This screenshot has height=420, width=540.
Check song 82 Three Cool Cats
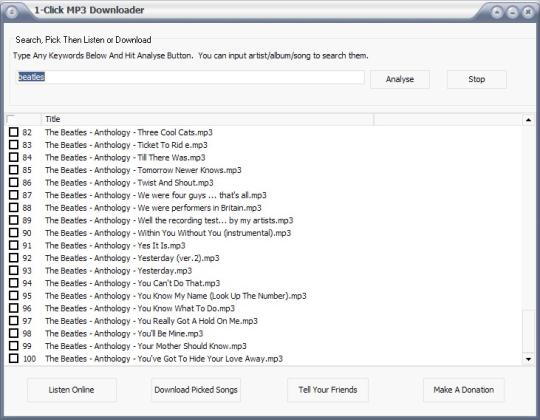(x=14, y=132)
